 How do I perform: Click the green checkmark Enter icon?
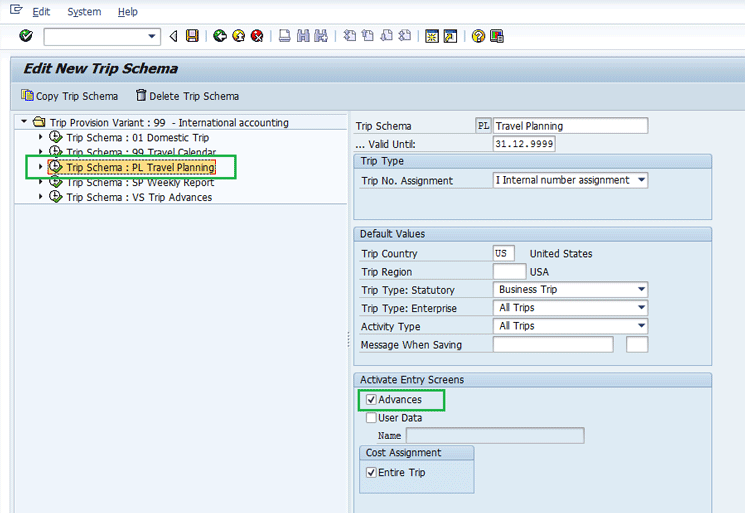pos(26,36)
